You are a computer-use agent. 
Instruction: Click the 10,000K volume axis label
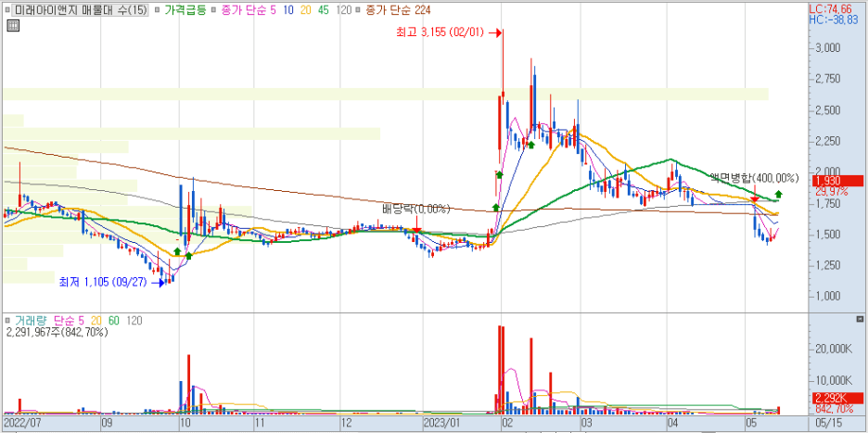click(836, 380)
